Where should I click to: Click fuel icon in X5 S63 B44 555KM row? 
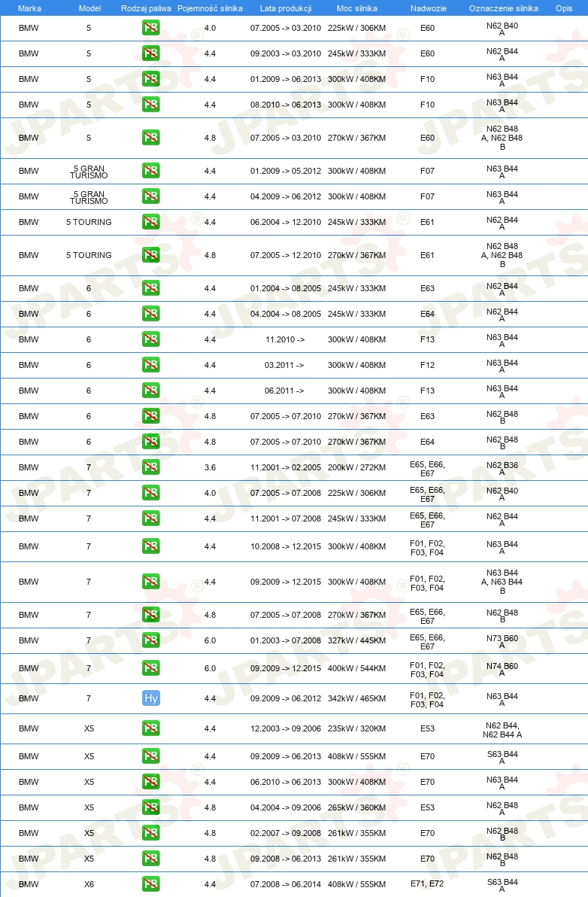coord(151,756)
